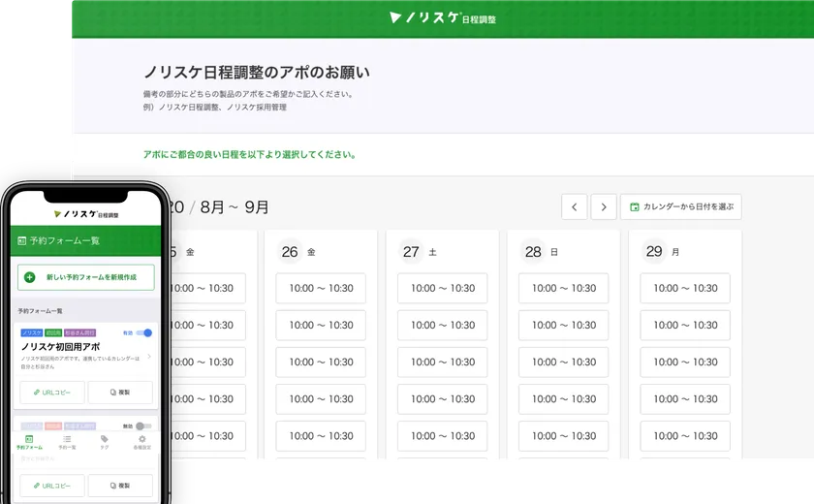This screenshot has width=814, height=504.
Task: Enable the 無効 toggle on the second form
Action: (141, 425)
